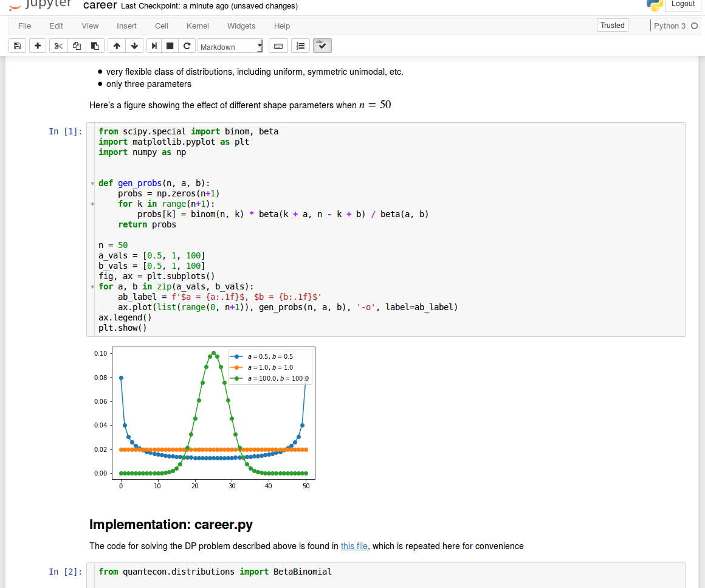Rename notebook by clicking career title
The width and height of the screenshot is (705, 588).
pos(100,5)
